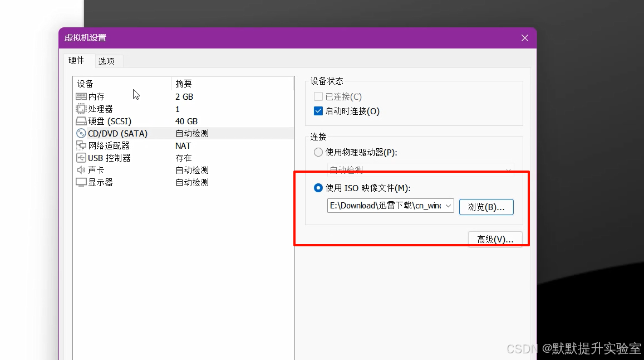Click the 处理器 device icon

point(81,109)
